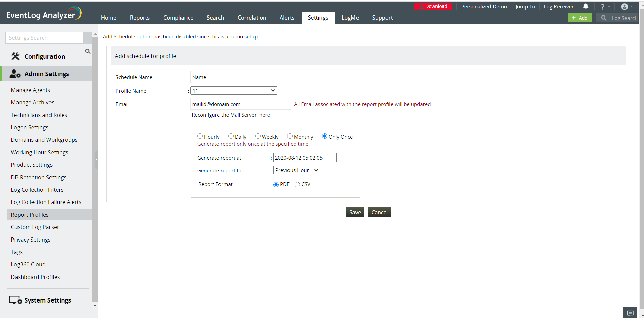The image size is (644, 318).
Task: Click the Log Search field
Action: pyautogui.click(x=623, y=18)
